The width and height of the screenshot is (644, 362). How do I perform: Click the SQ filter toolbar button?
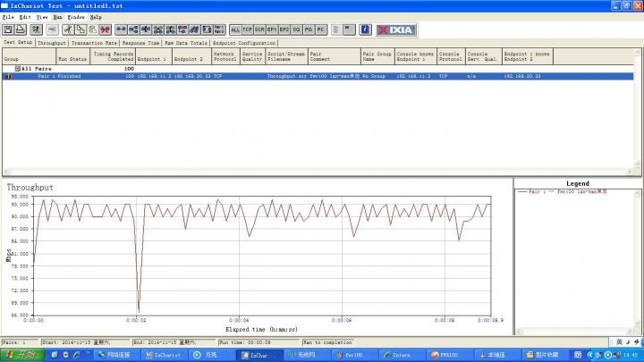point(297,29)
